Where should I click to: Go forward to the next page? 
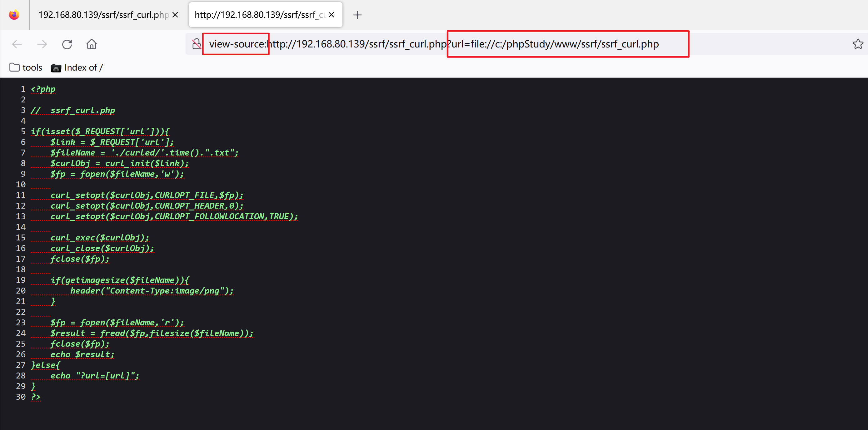point(42,44)
